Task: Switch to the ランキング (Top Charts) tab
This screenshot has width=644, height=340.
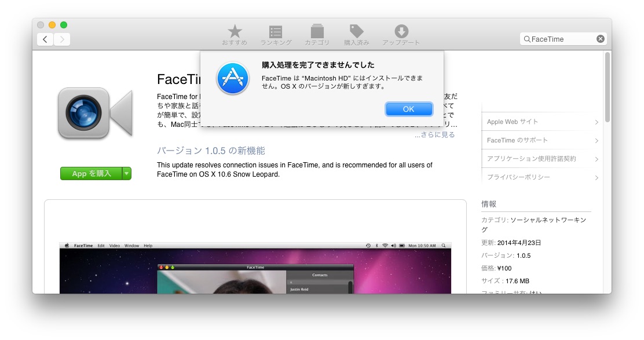Action: (x=276, y=35)
